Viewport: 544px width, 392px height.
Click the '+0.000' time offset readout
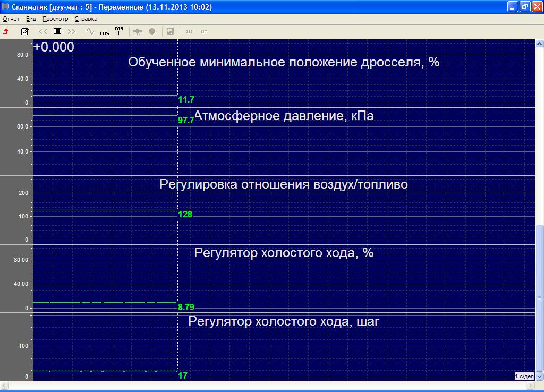(x=54, y=47)
